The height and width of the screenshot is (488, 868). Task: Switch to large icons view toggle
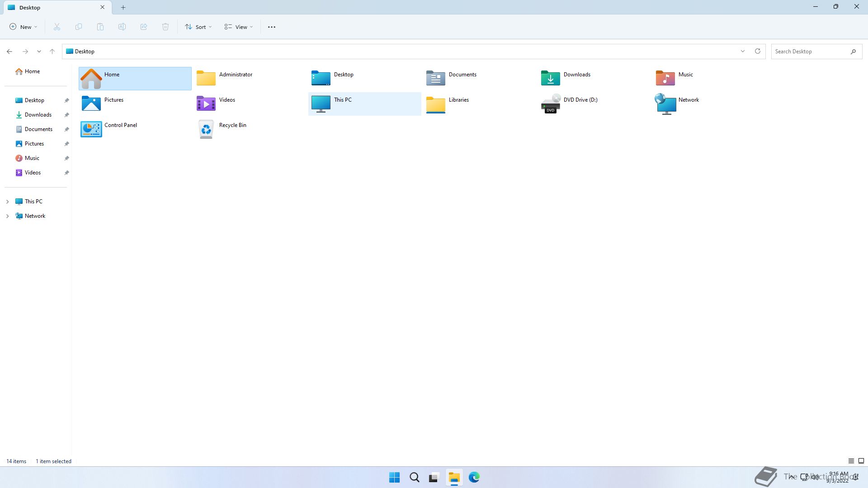pos(861,461)
